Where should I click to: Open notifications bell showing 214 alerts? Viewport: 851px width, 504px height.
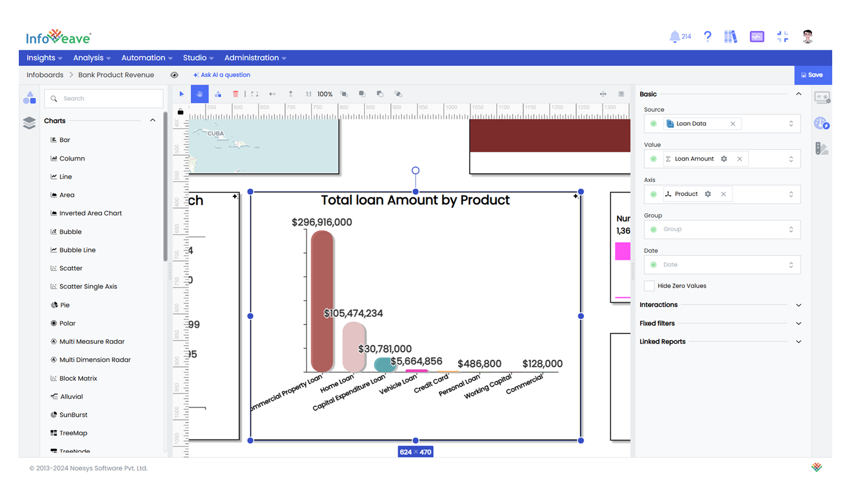(x=676, y=36)
